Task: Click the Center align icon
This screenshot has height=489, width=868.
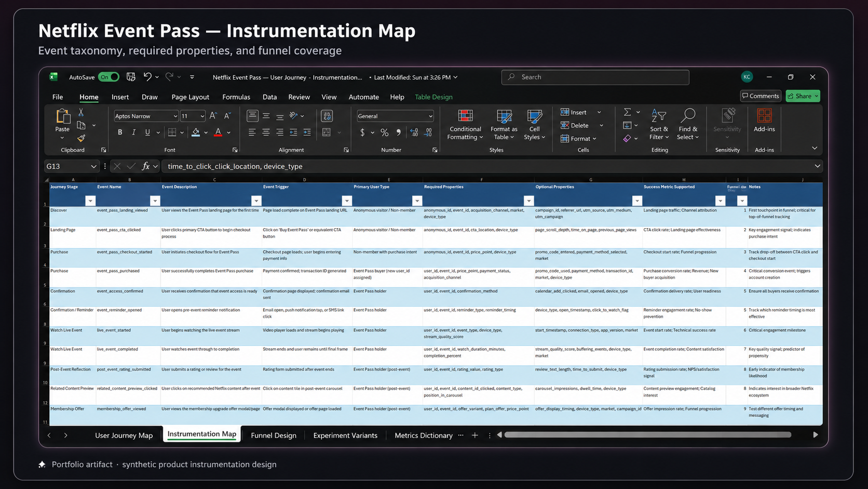Action: point(266,133)
